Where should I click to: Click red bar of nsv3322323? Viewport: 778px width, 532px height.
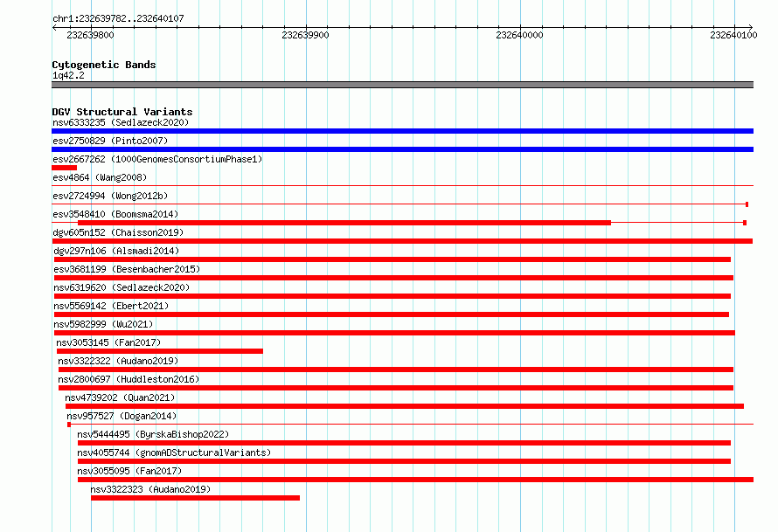(195, 498)
